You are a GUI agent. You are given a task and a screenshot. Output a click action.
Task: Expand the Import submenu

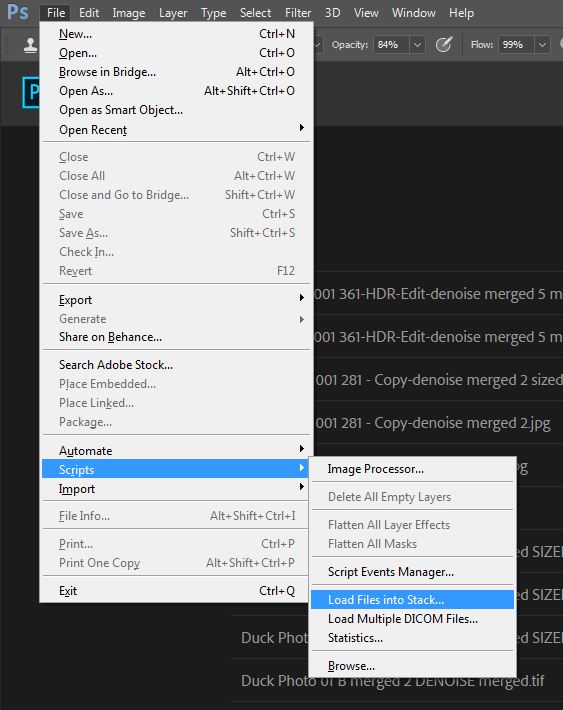(x=177, y=489)
